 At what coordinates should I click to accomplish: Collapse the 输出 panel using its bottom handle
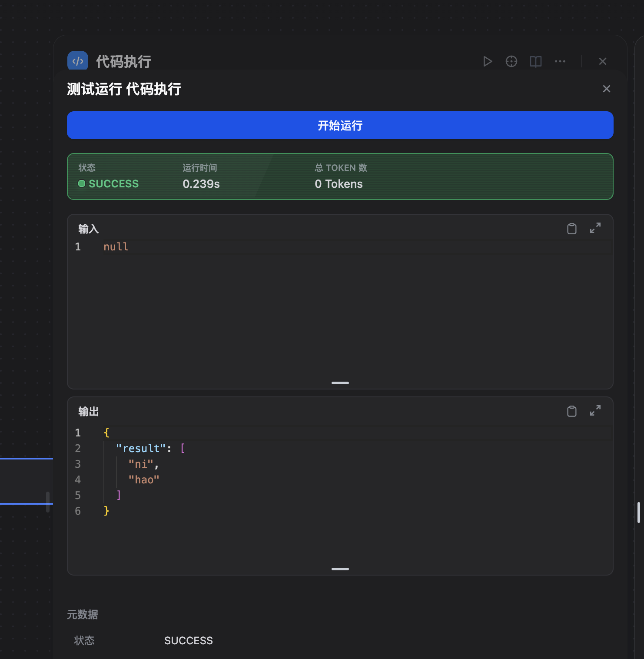click(x=340, y=569)
